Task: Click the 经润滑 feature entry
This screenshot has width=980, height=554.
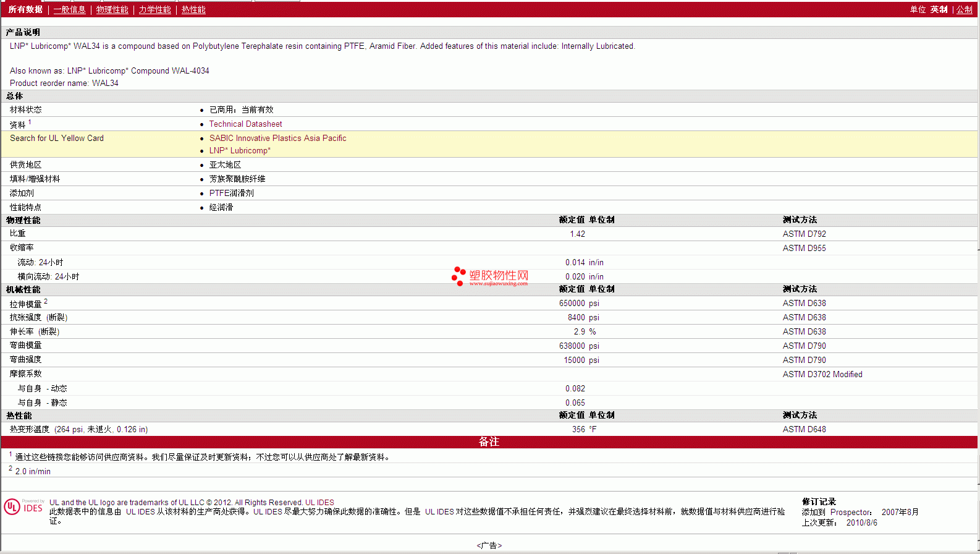Action: 221,207
